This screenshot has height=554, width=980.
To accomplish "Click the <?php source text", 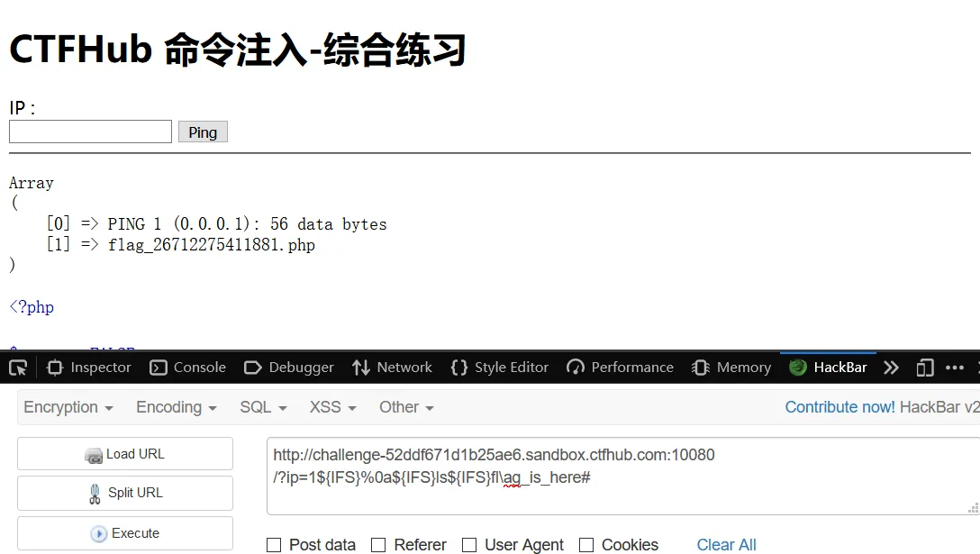I will click(32, 307).
